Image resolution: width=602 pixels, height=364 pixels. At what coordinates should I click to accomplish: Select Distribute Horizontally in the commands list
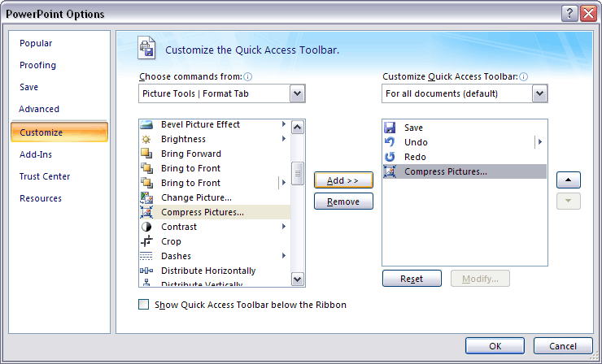215,271
